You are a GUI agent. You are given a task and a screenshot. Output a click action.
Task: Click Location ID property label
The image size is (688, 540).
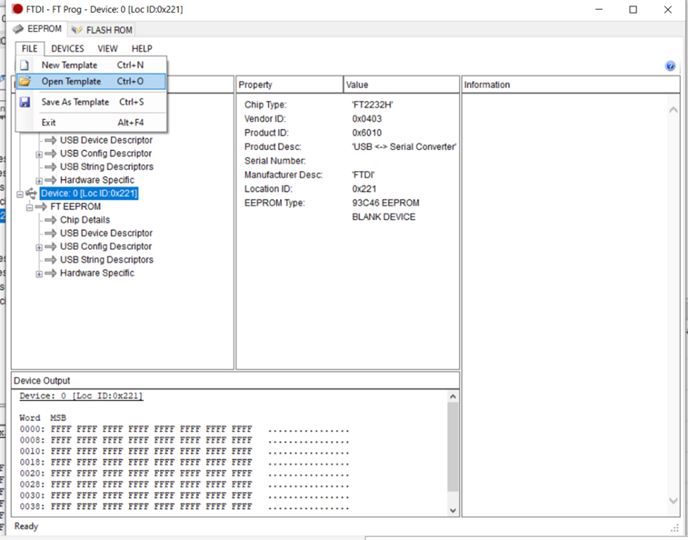click(x=268, y=189)
